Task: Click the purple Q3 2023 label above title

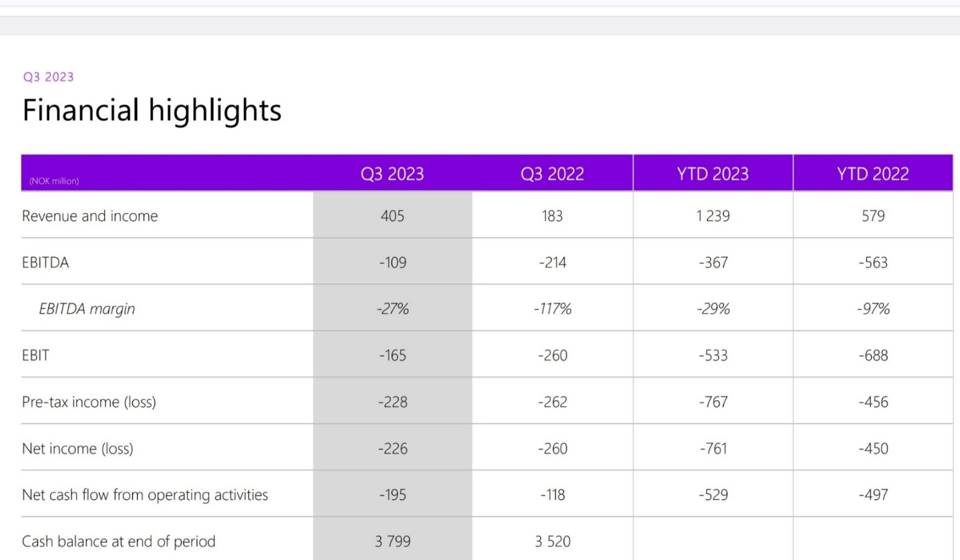Action: pyautogui.click(x=49, y=77)
